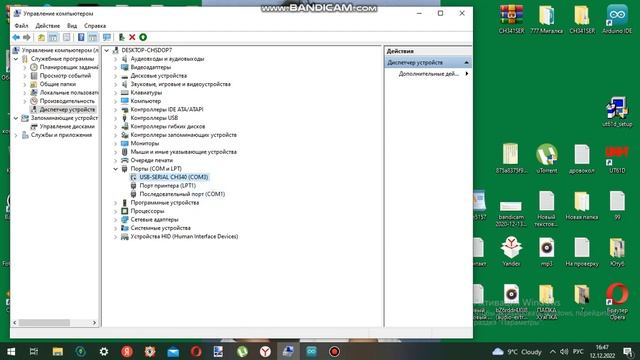Click the green circle toolbar icon
The width and height of the screenshot is (640, 360).
click(x=143, y=37)
